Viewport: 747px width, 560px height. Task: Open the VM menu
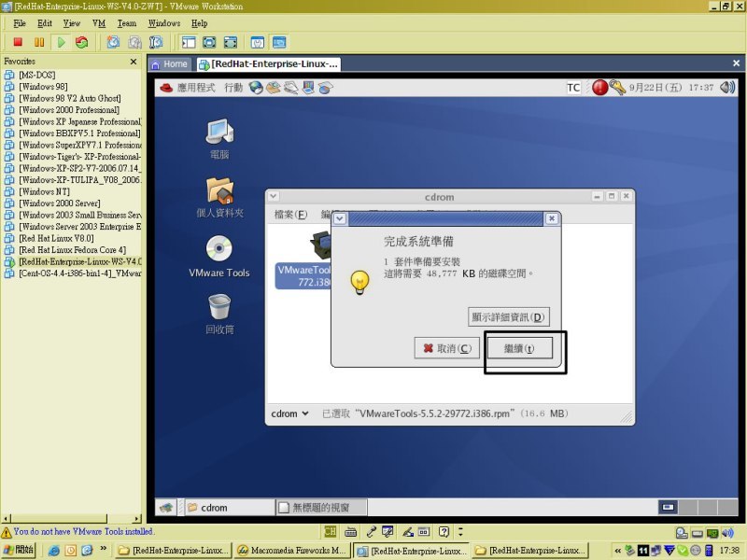(99, 23)
